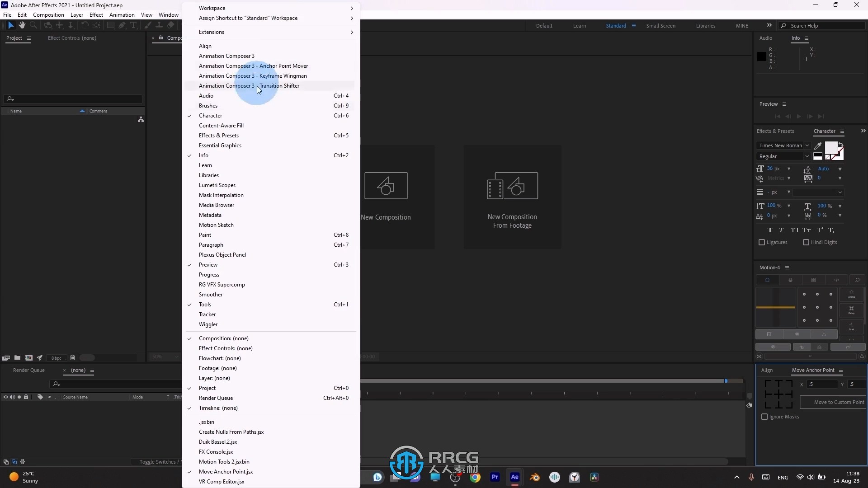This screenshot has height=488, width=868.
Task: Click the Info panel black color sample
Action: click(x=762, y=56)
